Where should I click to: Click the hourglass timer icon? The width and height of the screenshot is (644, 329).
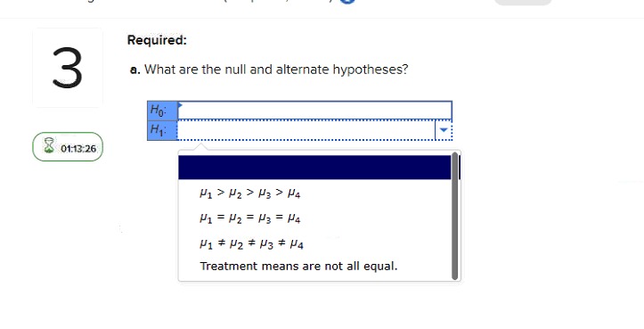[x=49, y=146]
